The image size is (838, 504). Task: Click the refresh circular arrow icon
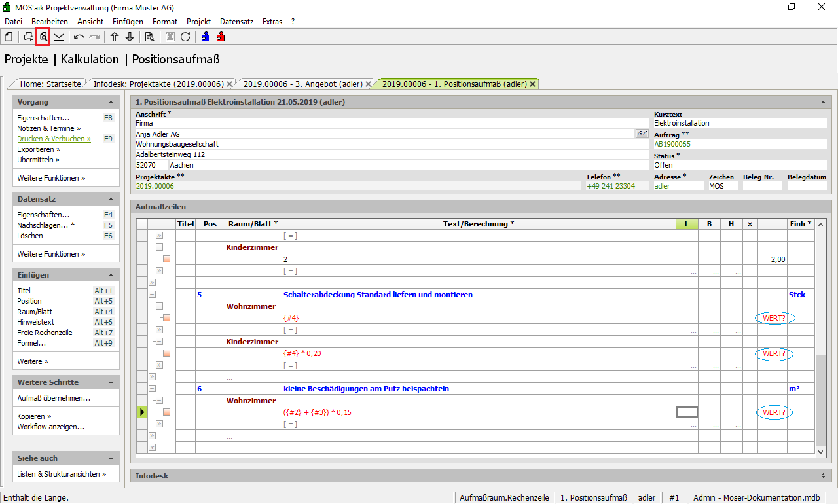185,37
